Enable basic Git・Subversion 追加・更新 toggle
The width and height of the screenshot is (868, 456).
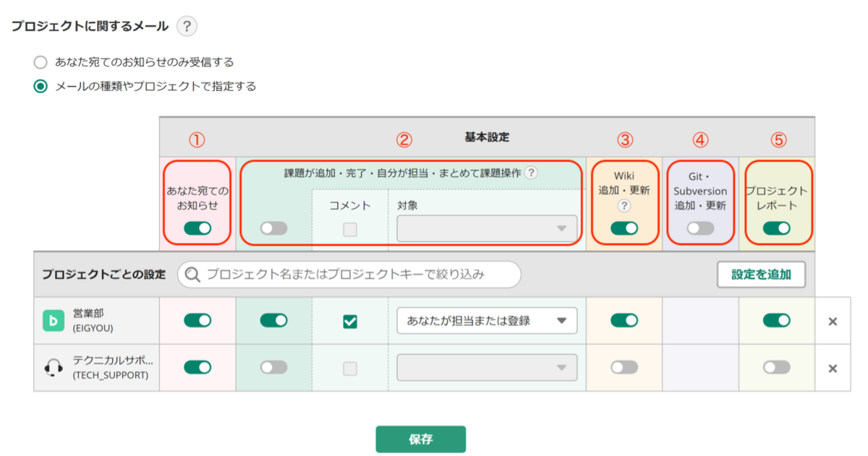tap(700, 228)
